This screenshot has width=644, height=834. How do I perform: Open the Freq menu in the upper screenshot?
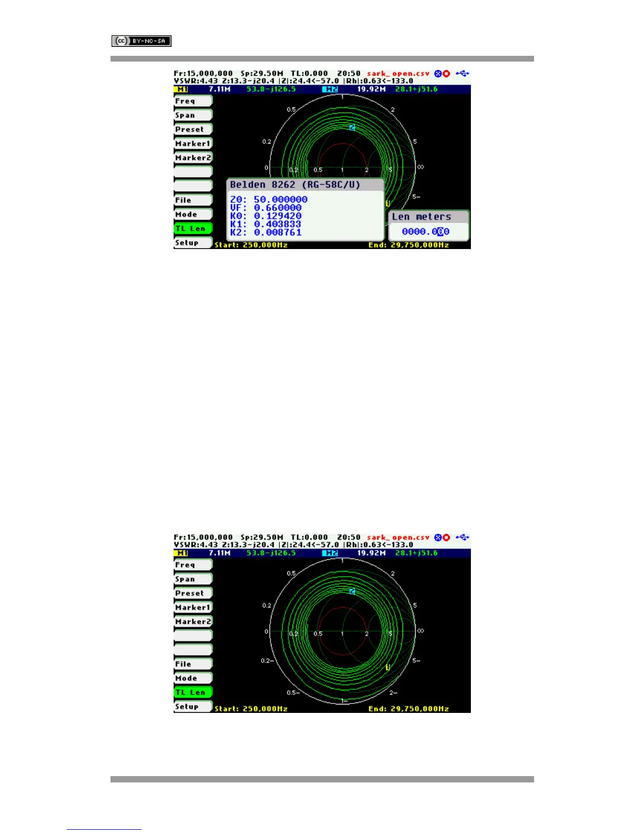[x=193, y=101]
